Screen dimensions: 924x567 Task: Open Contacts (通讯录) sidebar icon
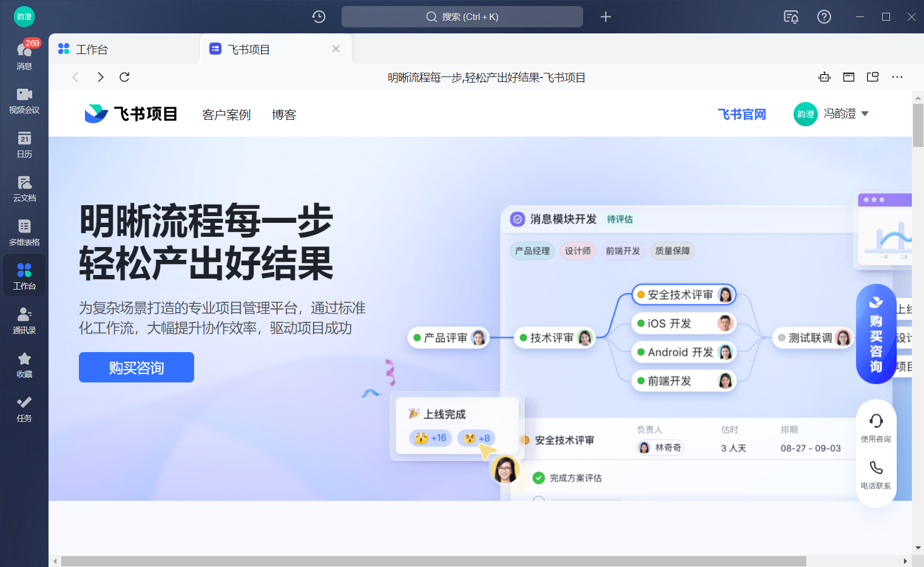24,321
